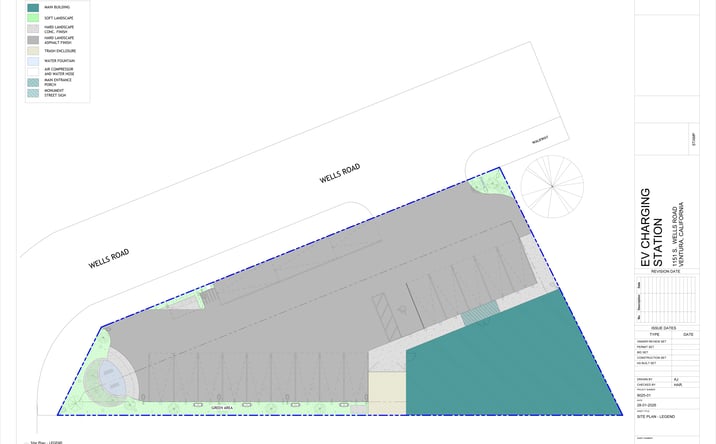Click the 'DRAWN BY' field label
The height and width of the screenshot is (444, 716).
click(644, 379)
